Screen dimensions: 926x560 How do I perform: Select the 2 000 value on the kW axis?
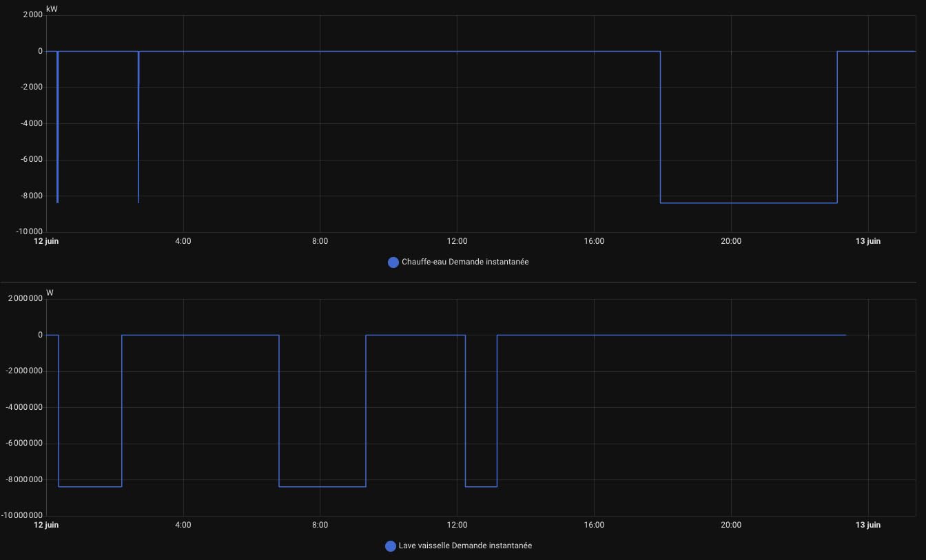point(32,15)
